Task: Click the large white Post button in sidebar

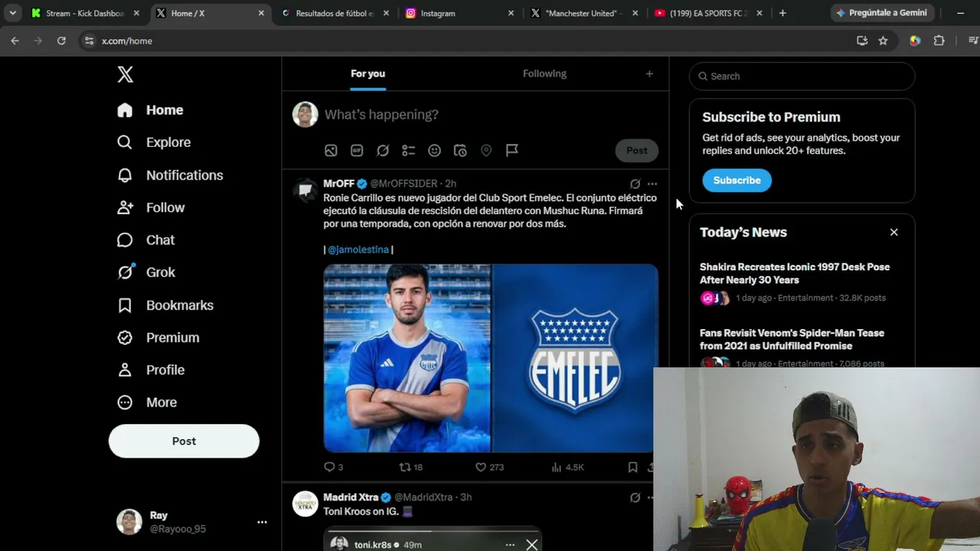Action: 184,442
